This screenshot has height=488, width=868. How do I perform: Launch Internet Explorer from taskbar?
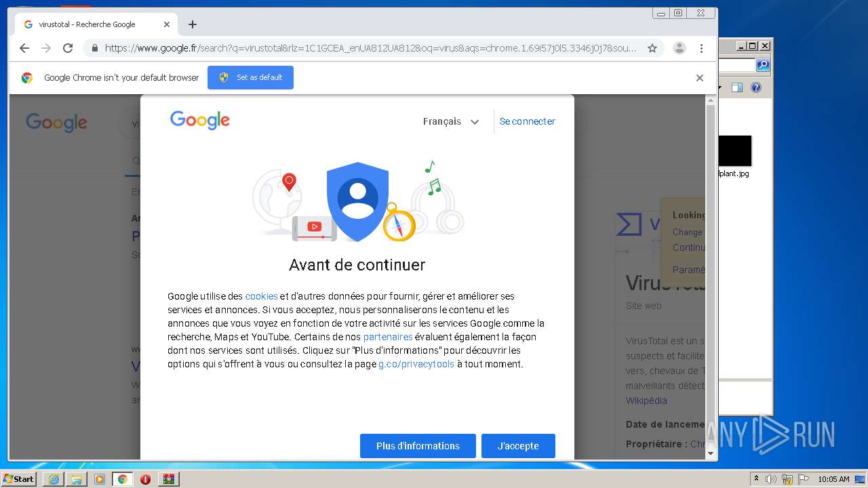[54, 479]
